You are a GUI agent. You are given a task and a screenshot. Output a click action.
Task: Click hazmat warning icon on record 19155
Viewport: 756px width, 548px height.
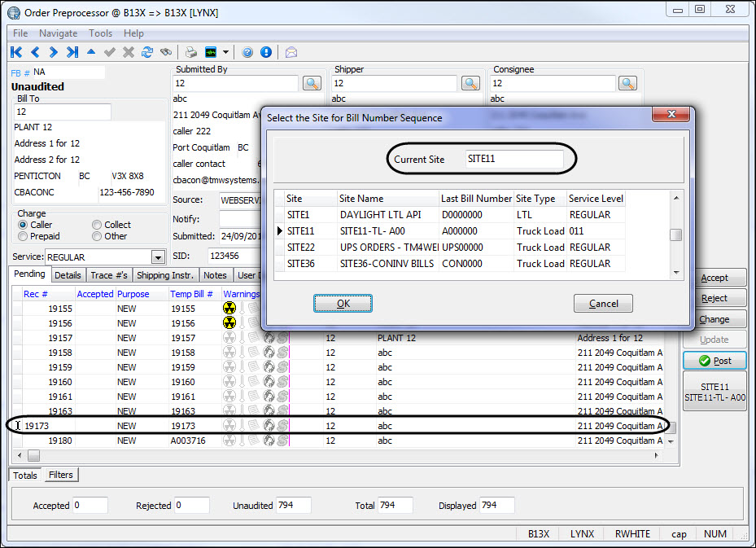pyautogui.click(x=230, y=309)
